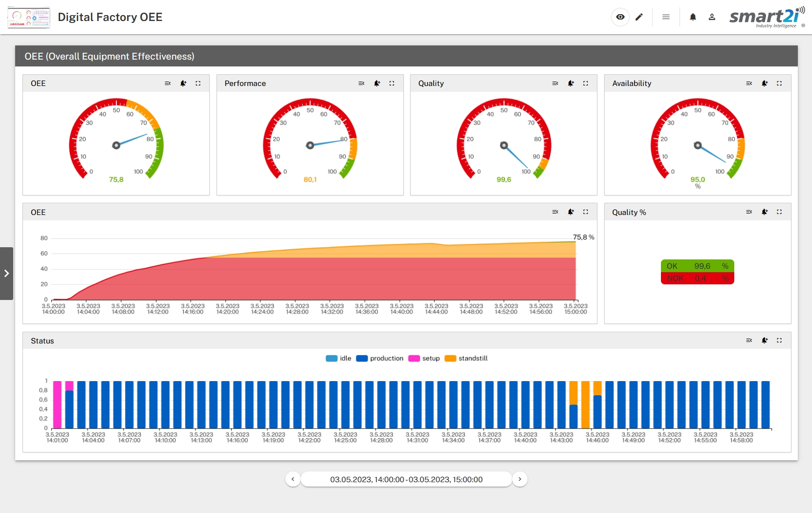Image resolution: width=812 pixels, height=513 pixels.
Task: Expand the left sidebar with chevron arrow
Action: coord(7,274)
